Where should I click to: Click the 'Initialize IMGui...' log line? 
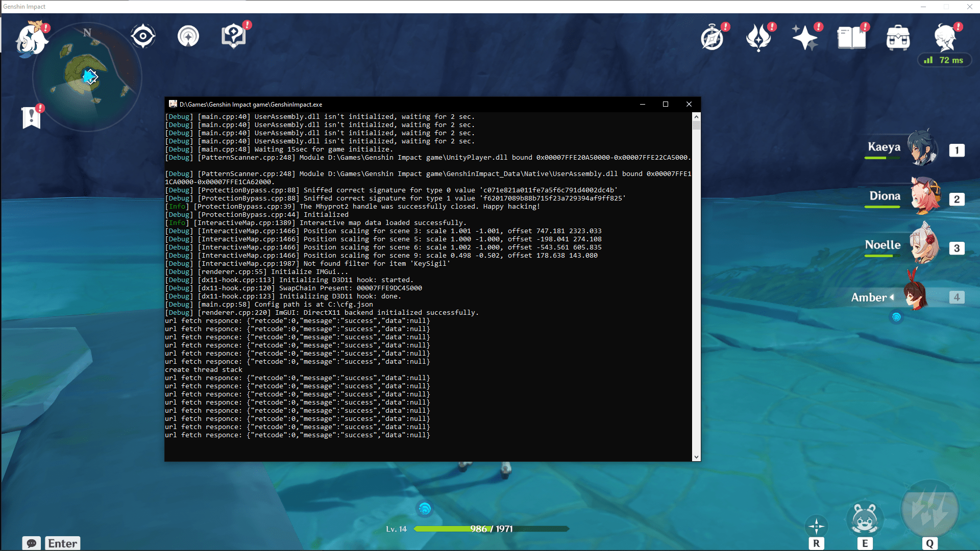point(257,272)
